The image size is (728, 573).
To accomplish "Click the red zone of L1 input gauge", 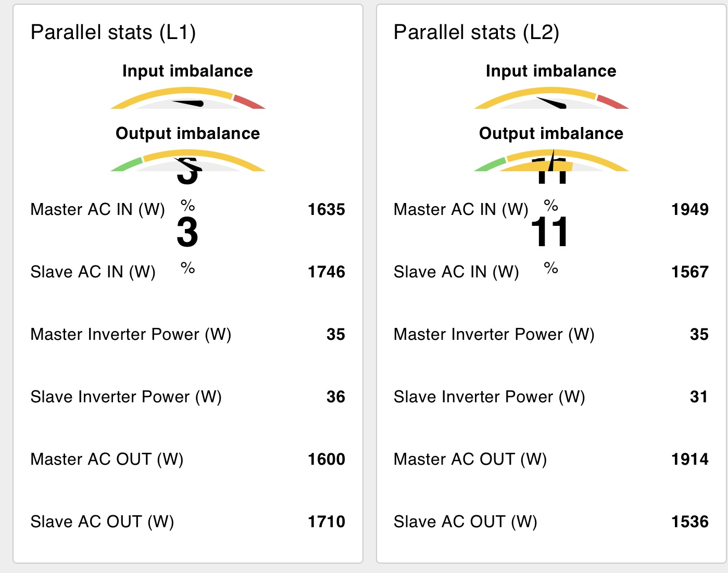I will pos(249,101).
